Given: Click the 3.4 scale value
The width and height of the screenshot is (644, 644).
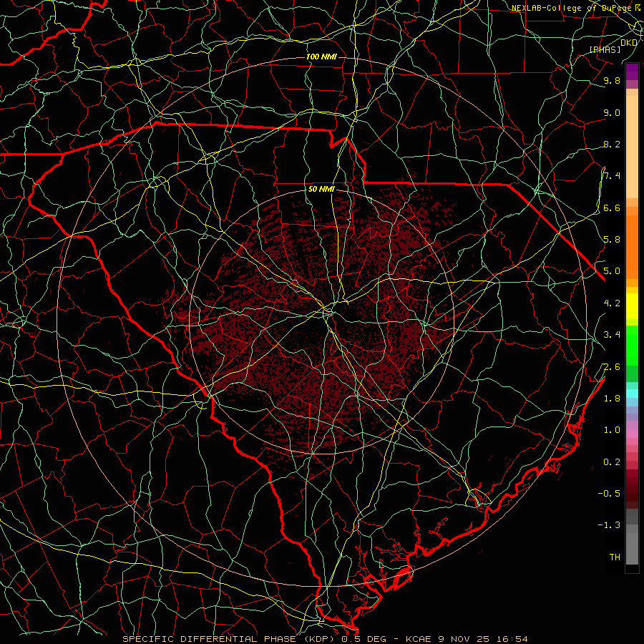Looking at the screenshot, I should tap(612, 335).
